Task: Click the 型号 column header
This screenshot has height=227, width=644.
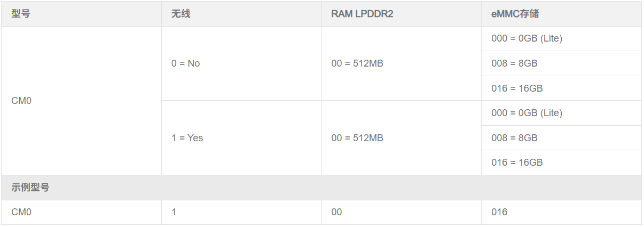Action: (x=21, y=14)
